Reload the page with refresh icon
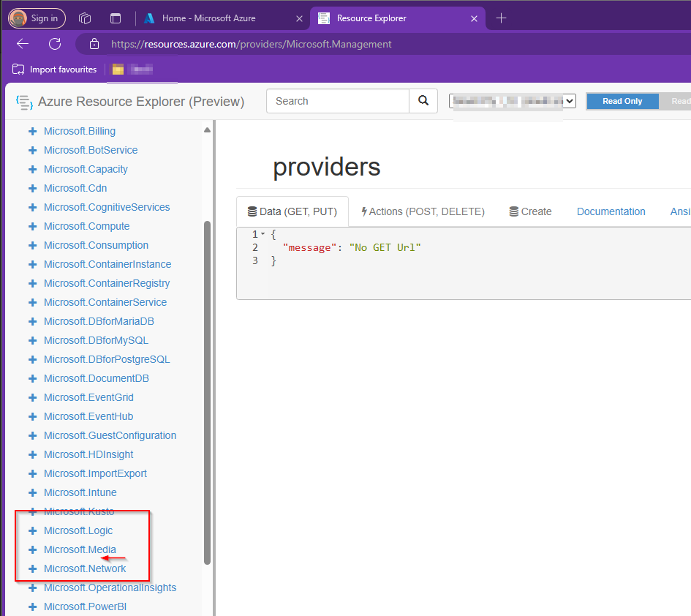This screenshot has width=691, height=616. tap(55, 44)
